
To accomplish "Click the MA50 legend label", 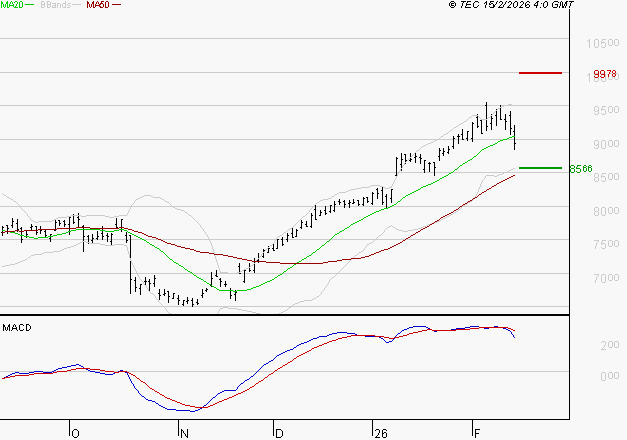I will tap(98, 5).
